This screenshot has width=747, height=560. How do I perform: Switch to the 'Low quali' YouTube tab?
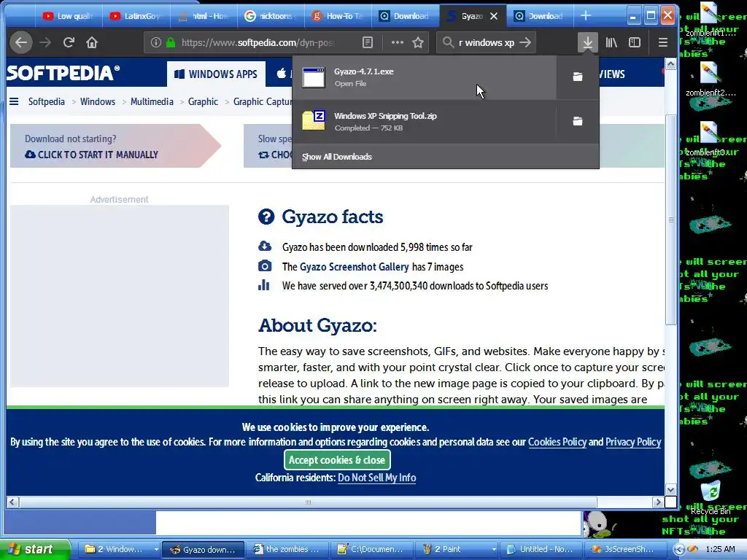[68, 16]
